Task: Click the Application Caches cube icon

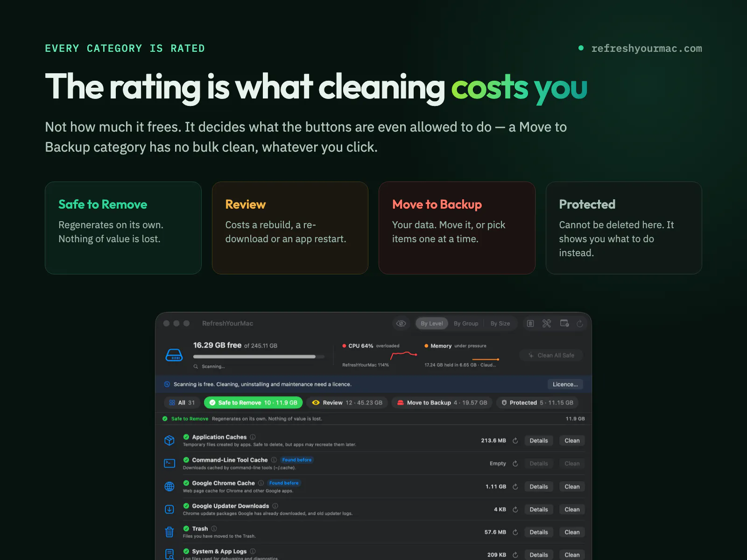Action: tap(169, 441)
